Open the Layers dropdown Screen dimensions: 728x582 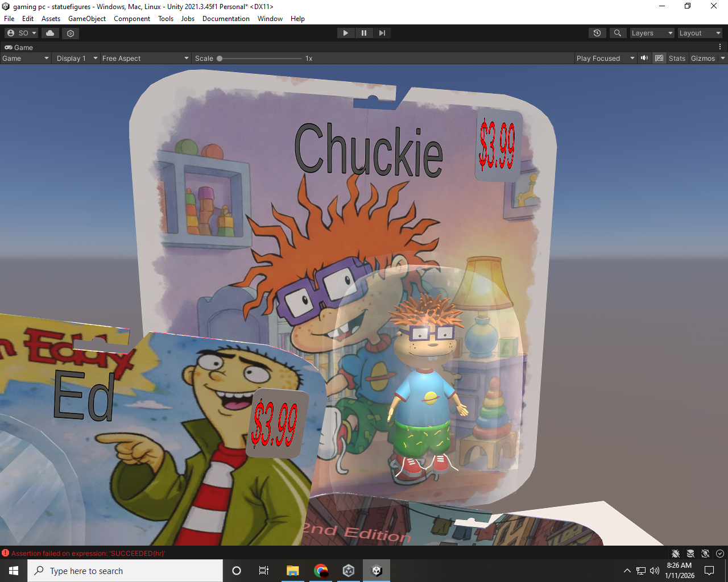click(652, 33)
